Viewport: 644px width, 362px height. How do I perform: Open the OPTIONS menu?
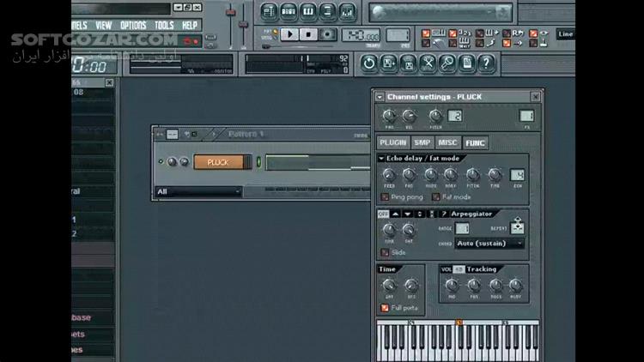tap(133, 26)
